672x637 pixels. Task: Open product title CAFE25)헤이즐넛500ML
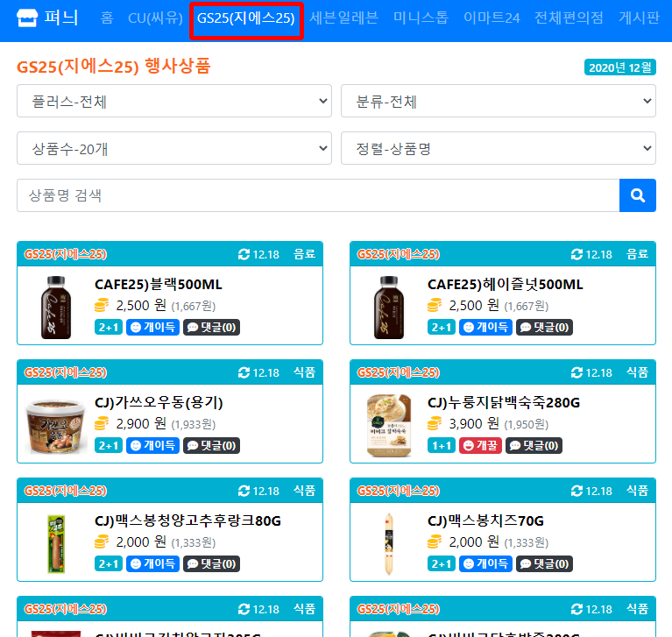[x=506, y=285]
